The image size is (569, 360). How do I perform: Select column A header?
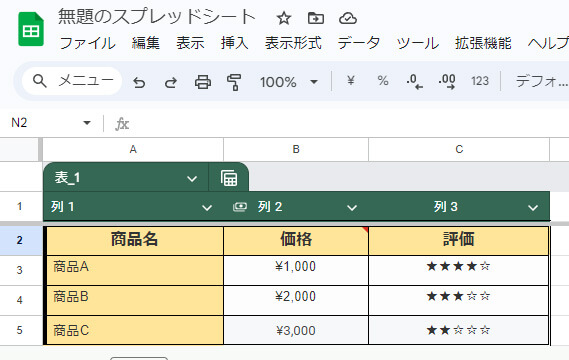[x=133, y=149]
